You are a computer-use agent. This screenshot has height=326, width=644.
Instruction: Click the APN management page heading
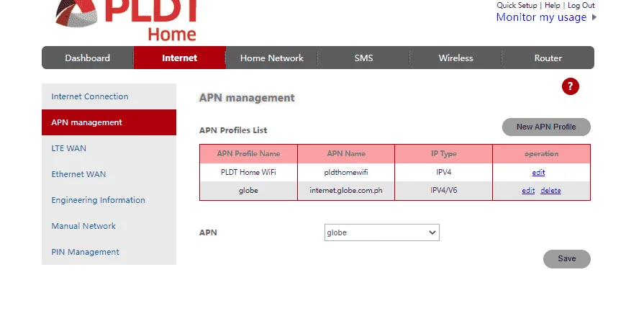247,98
